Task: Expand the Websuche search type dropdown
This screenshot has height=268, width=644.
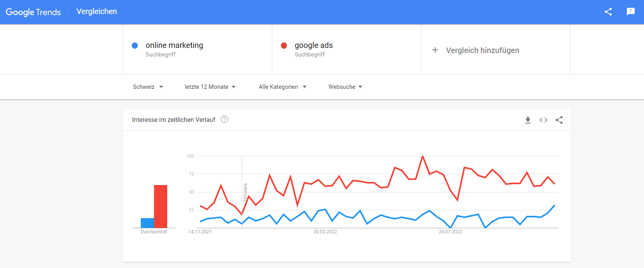Action: tap(345, 87)
